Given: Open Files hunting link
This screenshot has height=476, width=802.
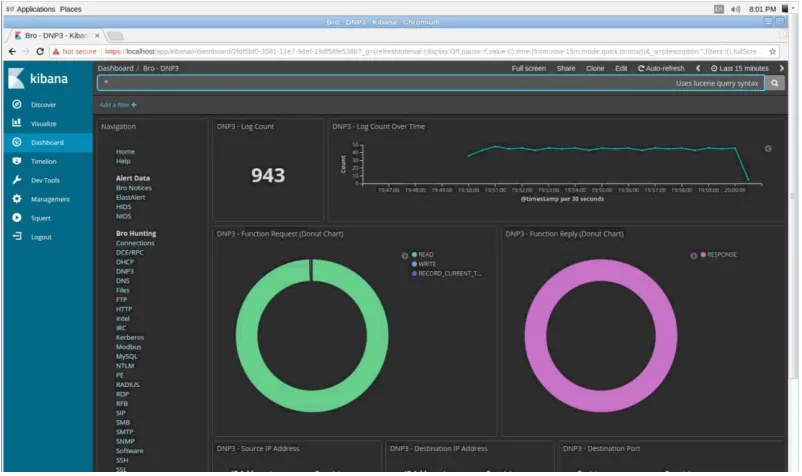Looking at the screenshot, I should pyautogui.click(x=123, y=290).
